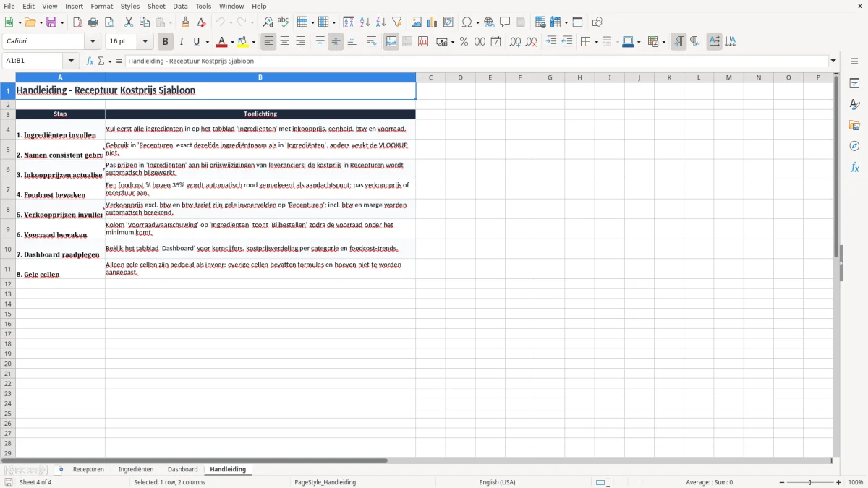Click the zoom slider handle

810,482
